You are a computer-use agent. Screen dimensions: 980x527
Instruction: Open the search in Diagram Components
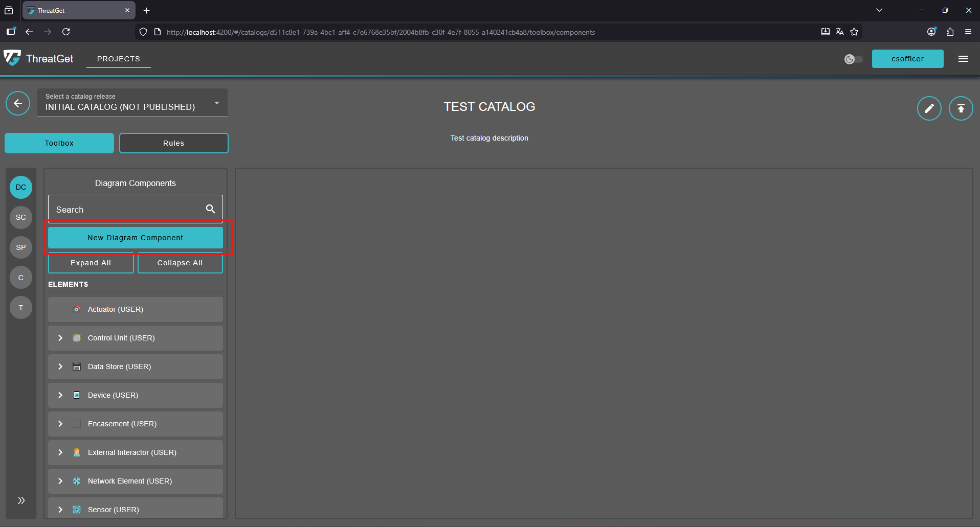pyautogui.click(x=210, y=209)
